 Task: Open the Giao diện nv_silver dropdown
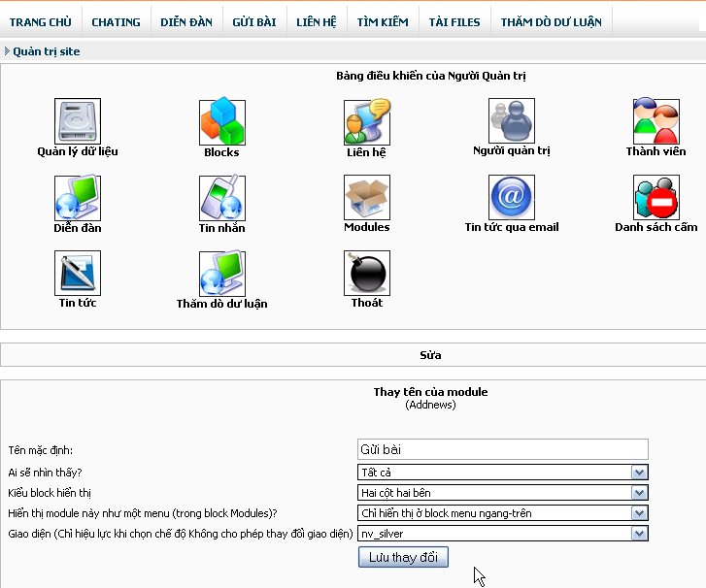click(502, 534)
